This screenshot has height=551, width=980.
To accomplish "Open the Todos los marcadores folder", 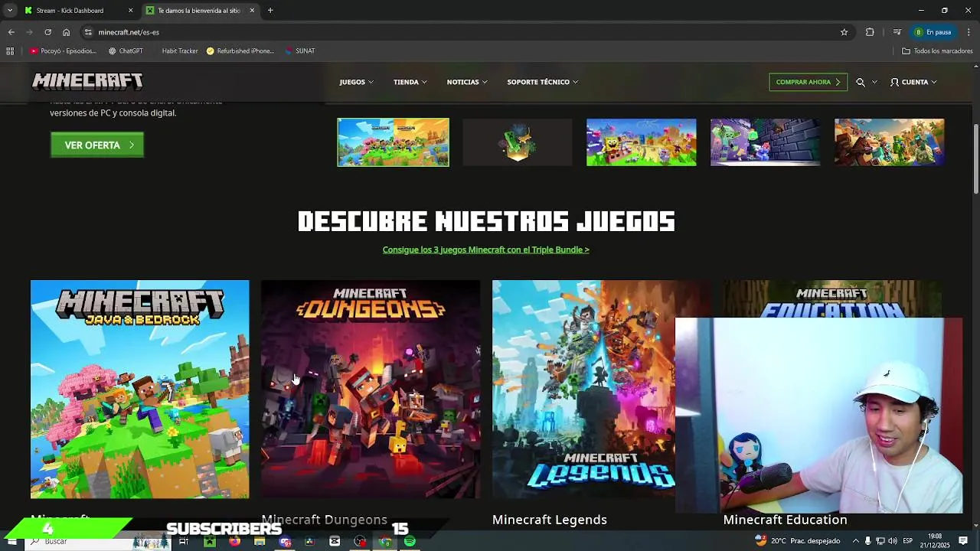I will click(x=937, y=51).
